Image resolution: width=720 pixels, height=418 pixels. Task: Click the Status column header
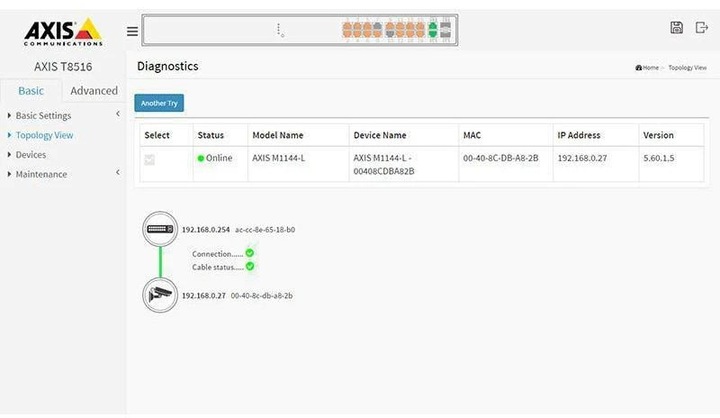click(x=211, y=135)
